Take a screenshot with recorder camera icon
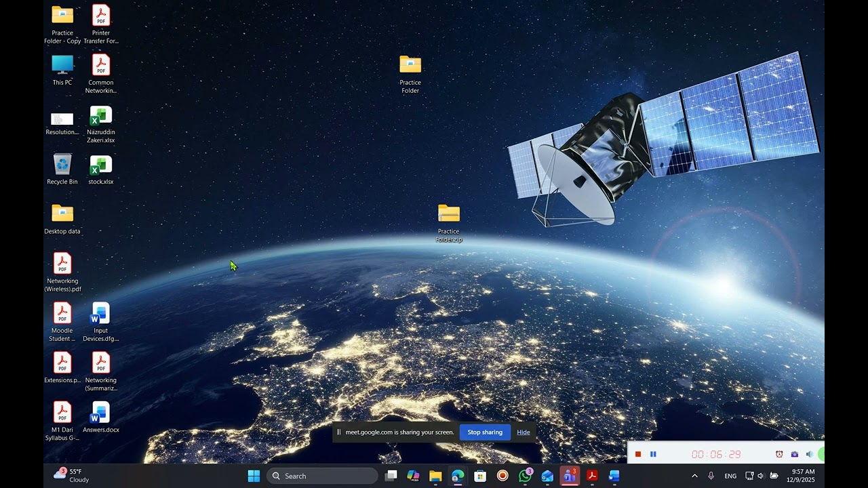 pyautogui.click(x=795, y=454)
